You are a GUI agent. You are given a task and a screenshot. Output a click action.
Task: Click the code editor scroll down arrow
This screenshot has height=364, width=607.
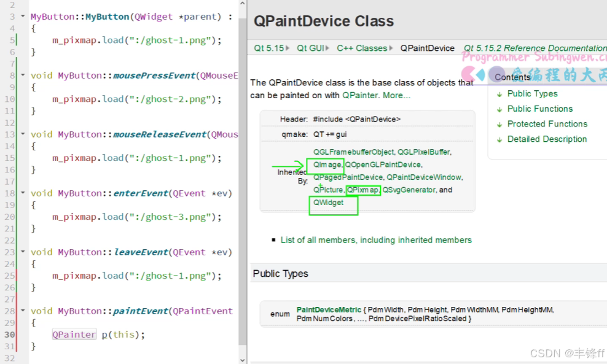(x=242, y=360)
